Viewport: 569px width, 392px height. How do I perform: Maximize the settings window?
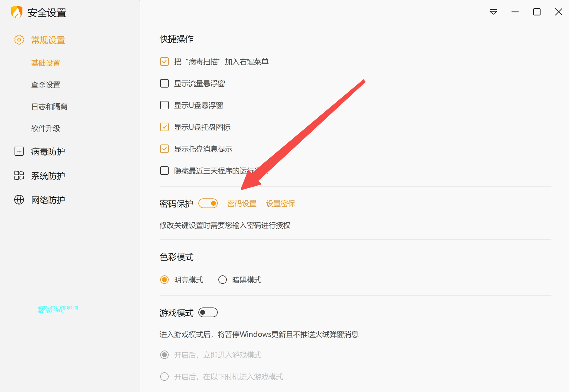(x=537, y=12)
